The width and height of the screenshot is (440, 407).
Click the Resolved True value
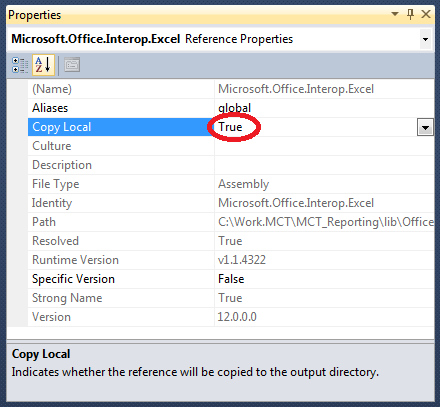tap(230, 241)
